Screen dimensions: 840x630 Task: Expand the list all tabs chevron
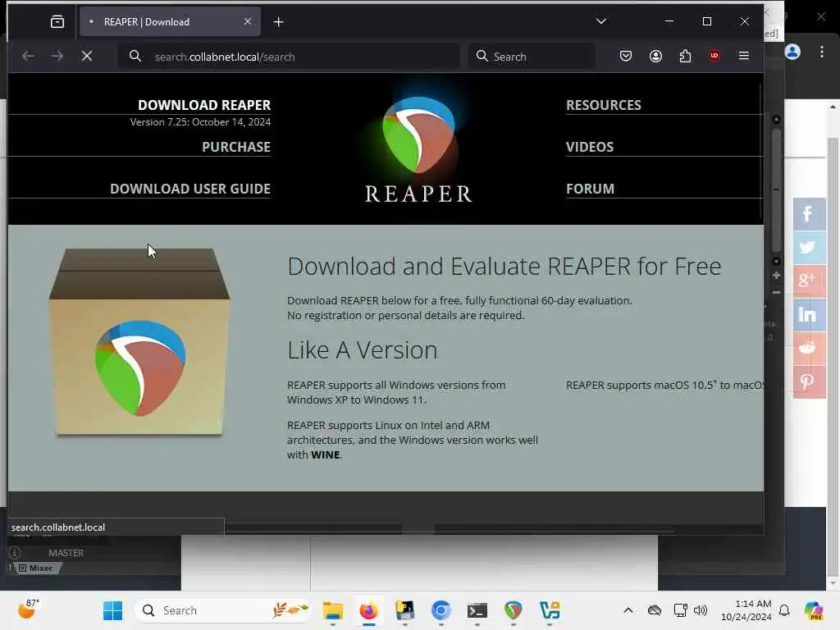(x=601, y=21)
